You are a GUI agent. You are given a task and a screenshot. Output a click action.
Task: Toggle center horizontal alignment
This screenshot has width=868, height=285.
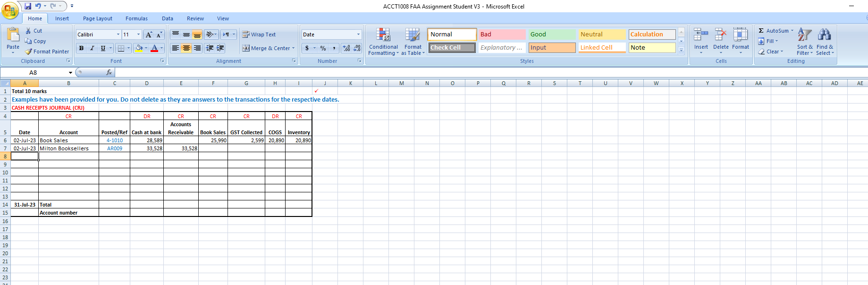tap(186, 48)
